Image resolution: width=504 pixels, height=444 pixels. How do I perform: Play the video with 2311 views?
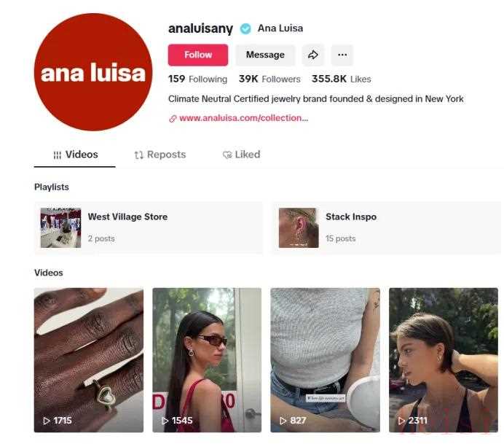[444, 359]
